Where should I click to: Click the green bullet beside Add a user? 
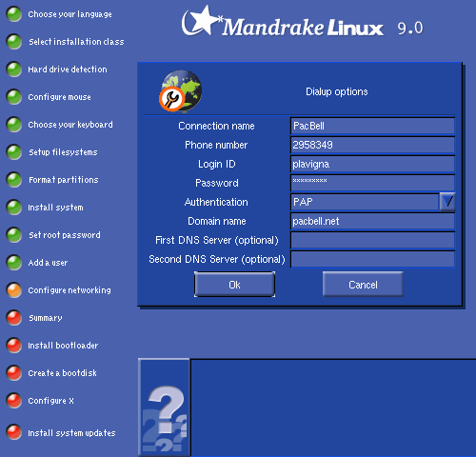click(14, 263)
